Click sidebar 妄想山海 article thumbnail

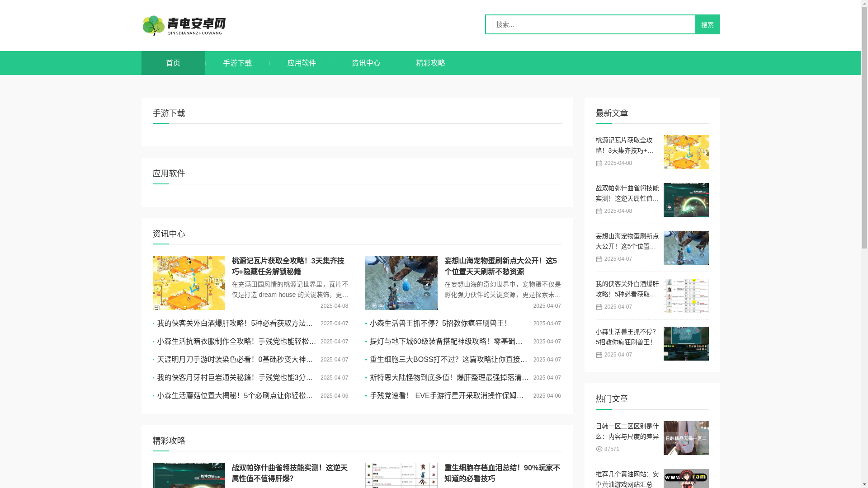[x=686, y=248]
